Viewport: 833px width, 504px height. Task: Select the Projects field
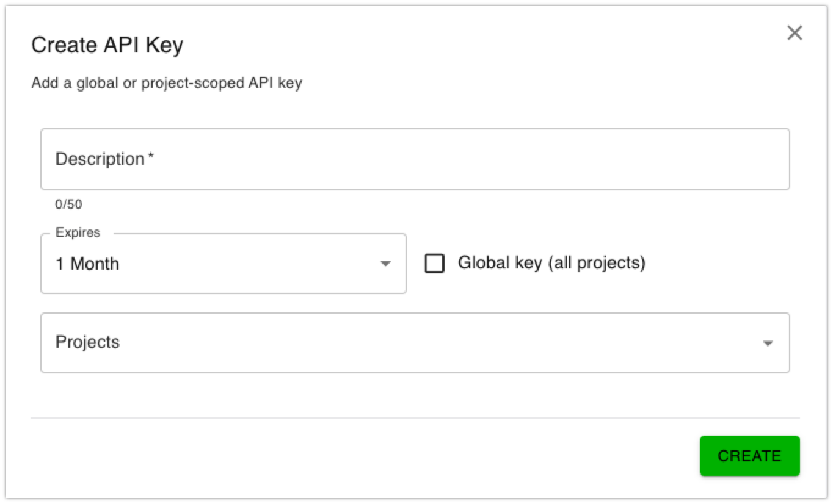tap(415, 343)
